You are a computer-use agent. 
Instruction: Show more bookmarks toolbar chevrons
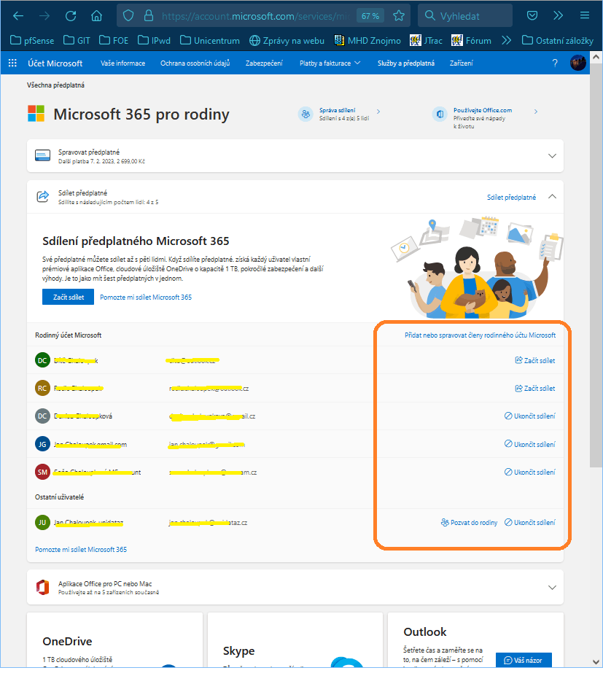506,41
